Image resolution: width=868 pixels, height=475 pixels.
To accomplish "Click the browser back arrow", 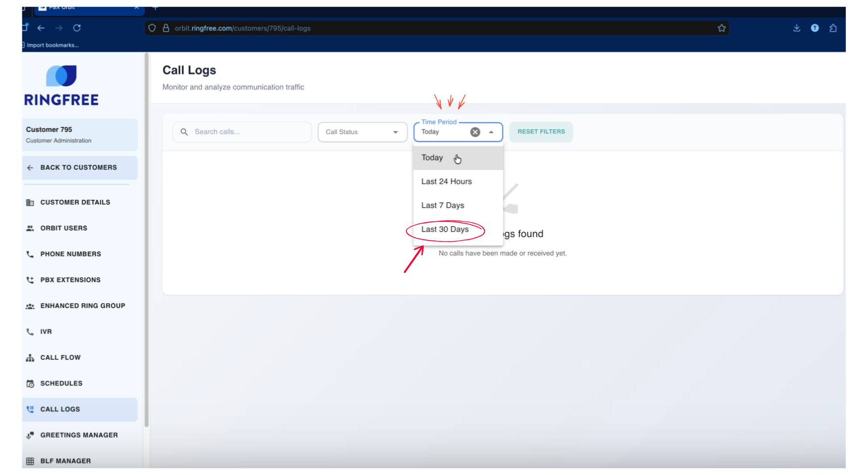I will click(41, 28).
